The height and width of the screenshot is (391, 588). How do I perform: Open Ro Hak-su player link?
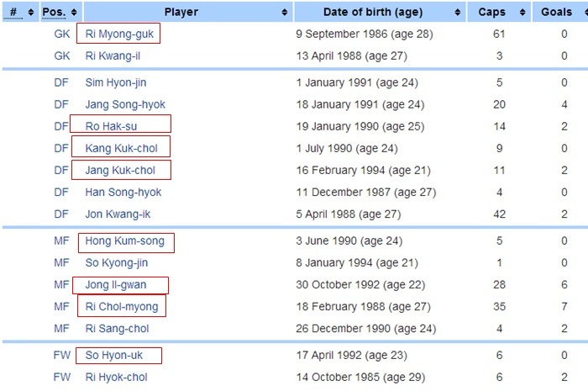[111, 126]
